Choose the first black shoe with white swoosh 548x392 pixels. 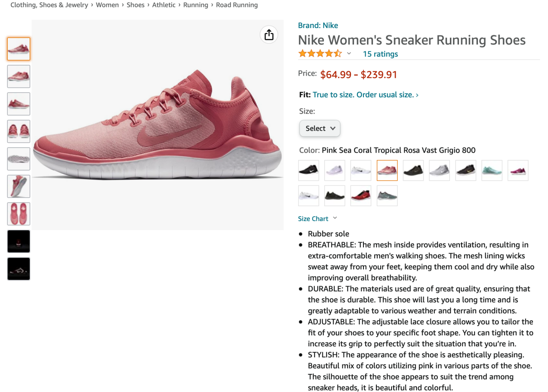click(309, 170)
